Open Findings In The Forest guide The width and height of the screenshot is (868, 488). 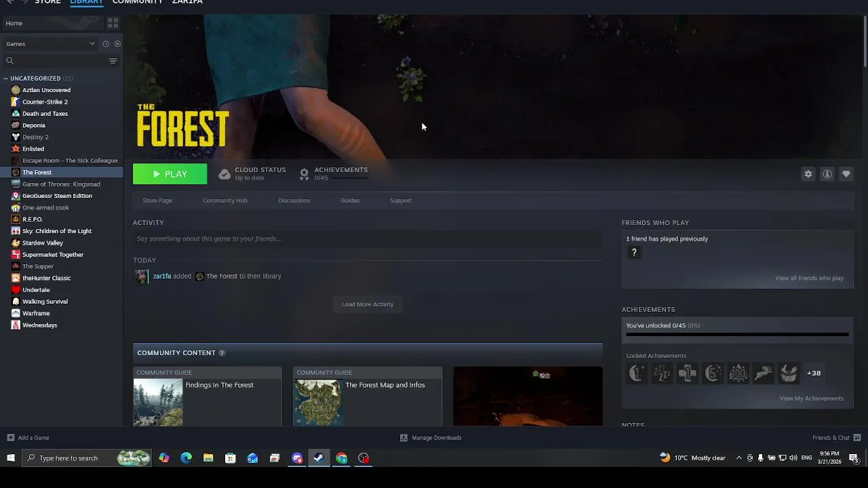tap(208, 396)
